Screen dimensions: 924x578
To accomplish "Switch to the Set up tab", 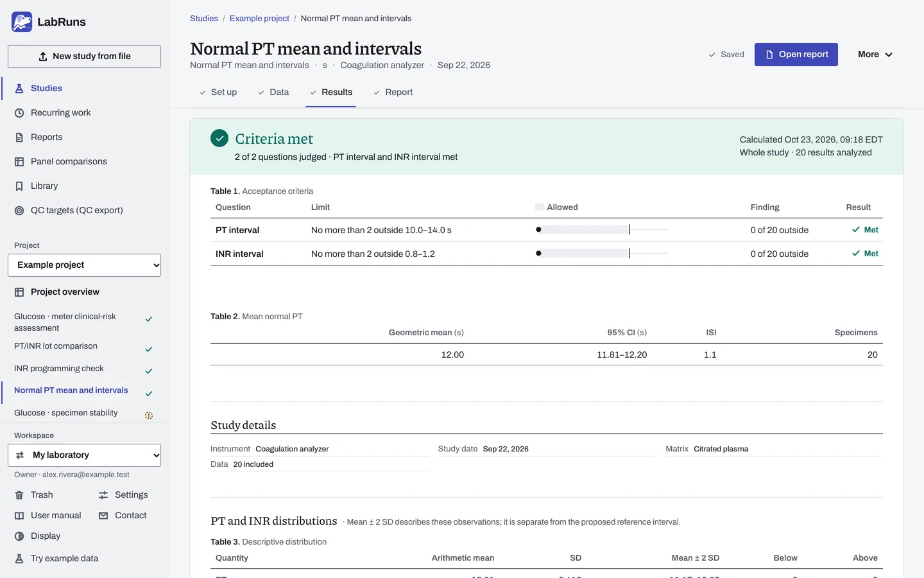I will click(x=218, y=92).
